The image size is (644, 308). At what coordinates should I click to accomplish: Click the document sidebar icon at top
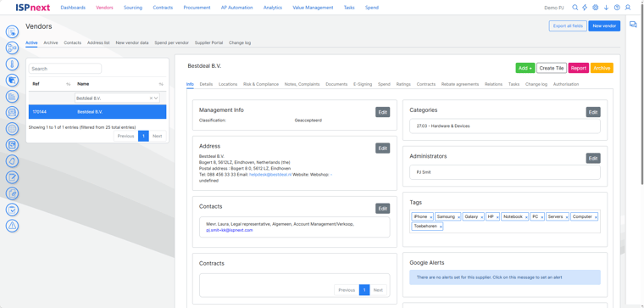[13, 31]
